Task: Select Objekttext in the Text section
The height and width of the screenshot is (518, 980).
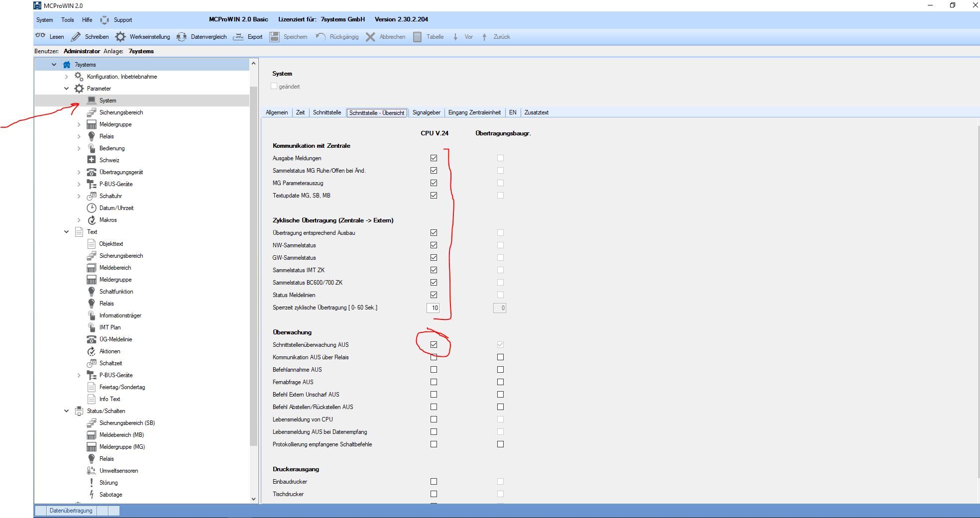Action: tap(111, 244)
